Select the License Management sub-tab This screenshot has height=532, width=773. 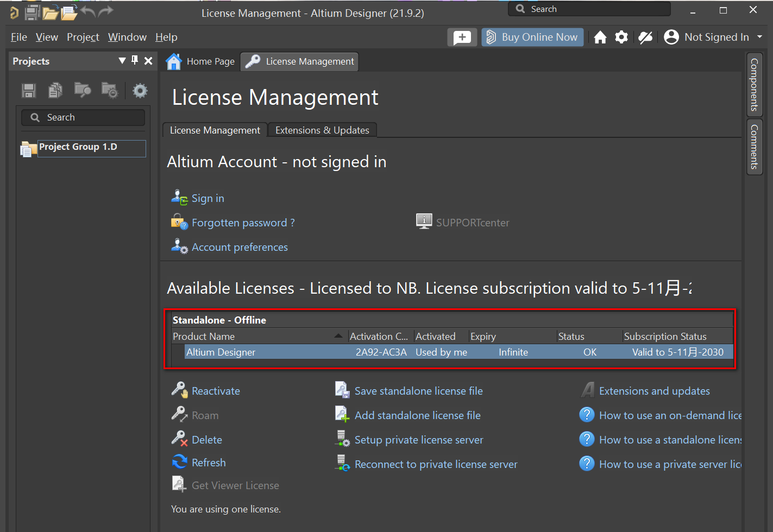(x=215, y=130)
